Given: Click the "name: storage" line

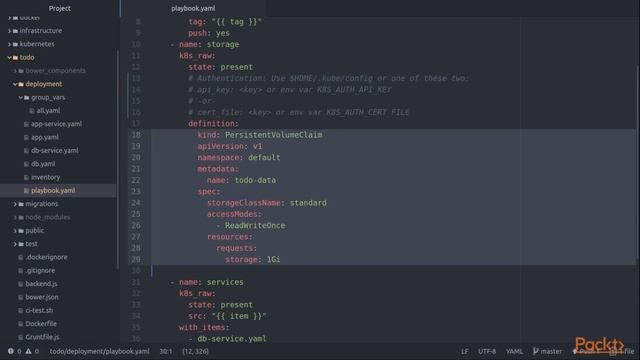Looking at the screenshot, I should pyautogui.click(x=209, y=44).
